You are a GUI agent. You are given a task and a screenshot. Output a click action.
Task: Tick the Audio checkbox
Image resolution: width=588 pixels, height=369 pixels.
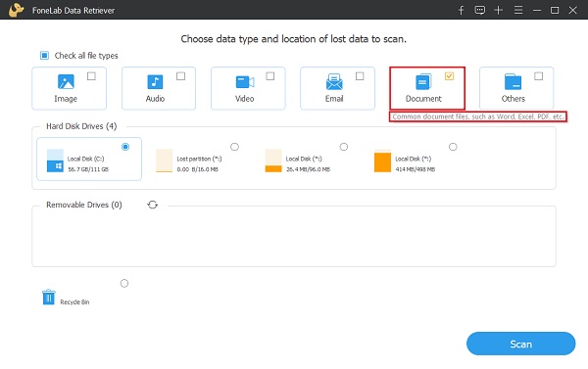point(180,76)
